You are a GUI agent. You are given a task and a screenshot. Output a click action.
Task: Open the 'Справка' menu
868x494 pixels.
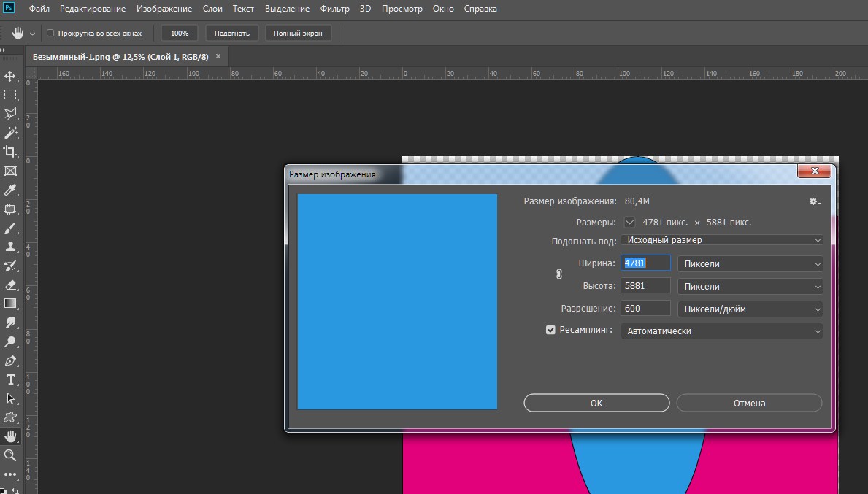[x=480, y=9]
